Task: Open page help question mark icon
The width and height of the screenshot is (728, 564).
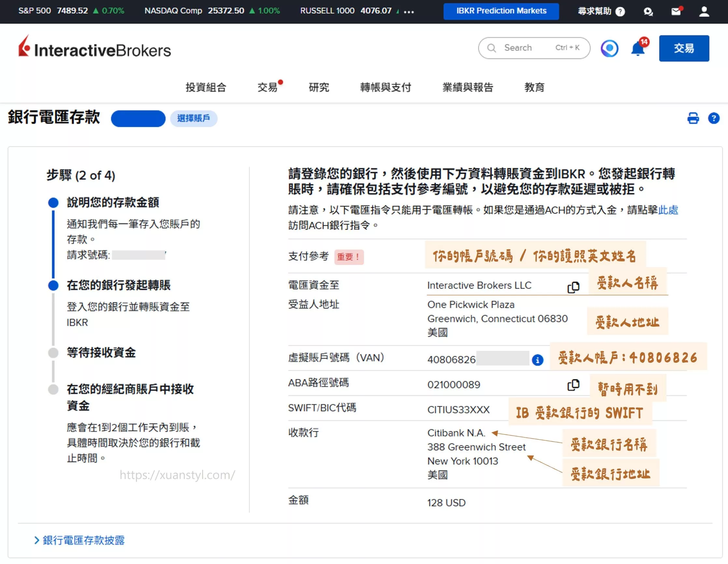Action: click(x=714, y=118)
